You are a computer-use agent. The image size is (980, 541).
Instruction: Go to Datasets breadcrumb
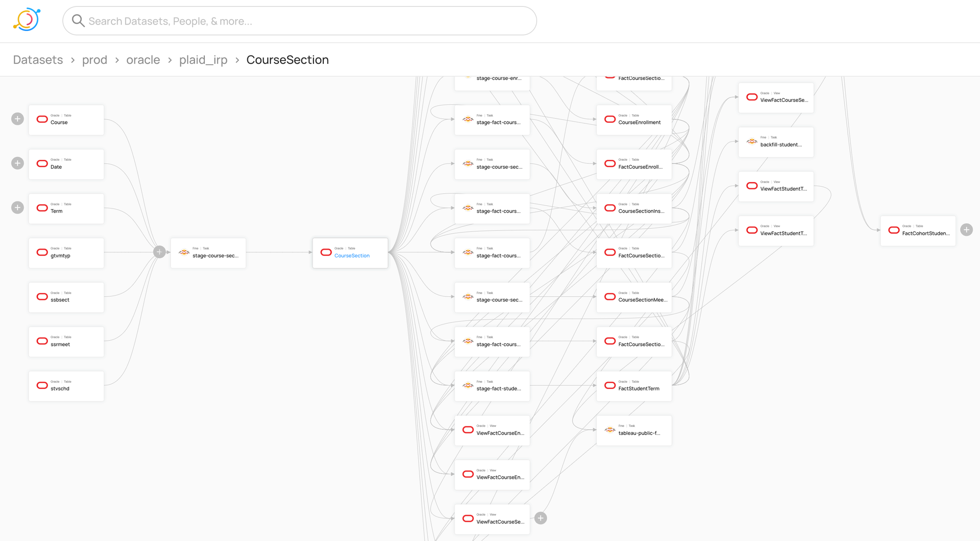coord(38,60)
